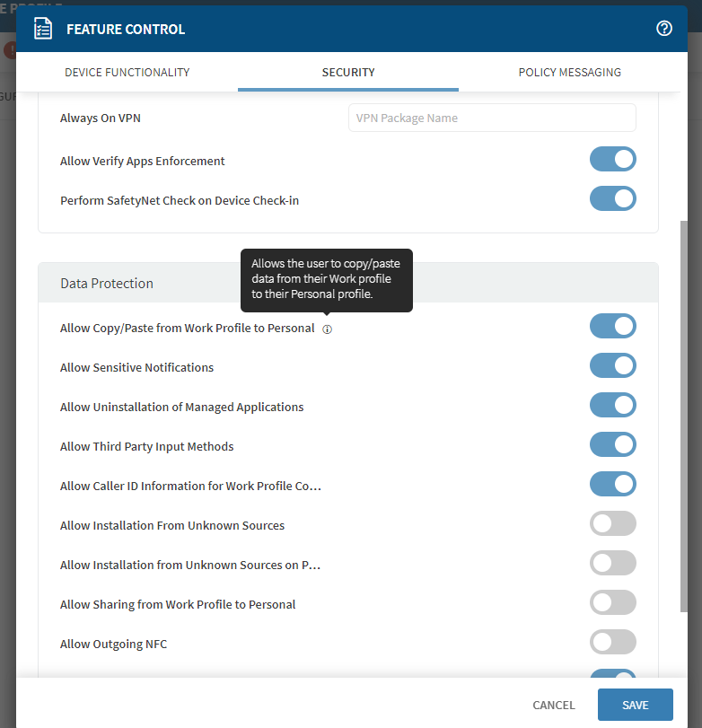Enable Installation From Unknown Sources
Viewport: 702px width, 728px height.
click(x=612, y=524)
